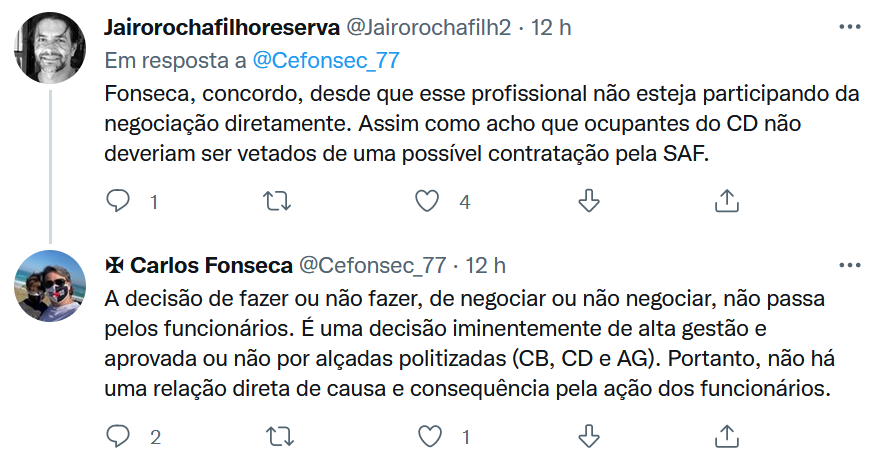Reply to Carlos Fonseca's tweet
This screenshot has width=875, height=469.
point(119,437)
